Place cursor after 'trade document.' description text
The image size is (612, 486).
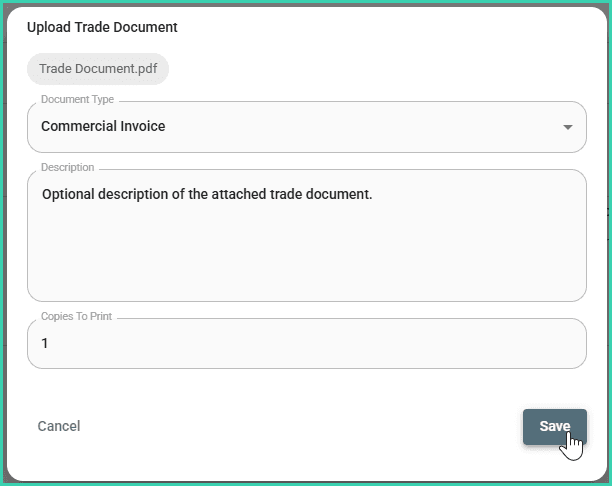[x=373, y=194]
